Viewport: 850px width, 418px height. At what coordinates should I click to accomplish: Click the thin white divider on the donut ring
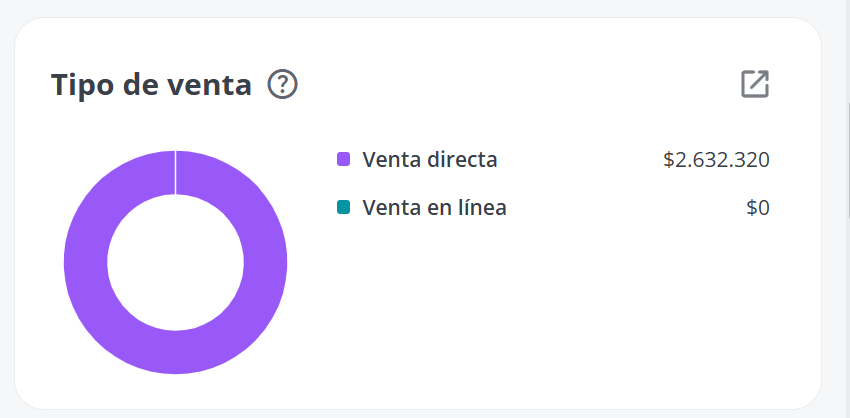coord(175,172)
